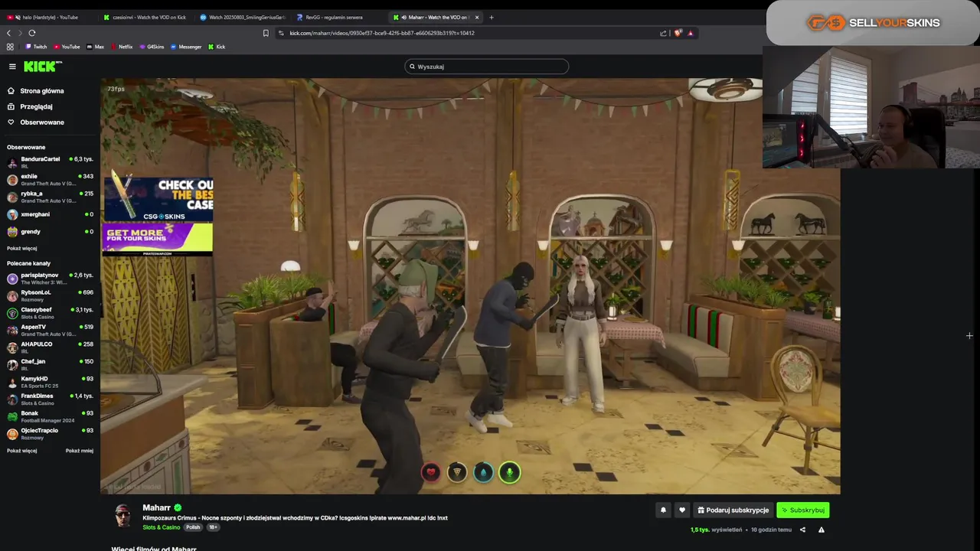Bookmark this page with bookmark icon

(x=266, y=33)
